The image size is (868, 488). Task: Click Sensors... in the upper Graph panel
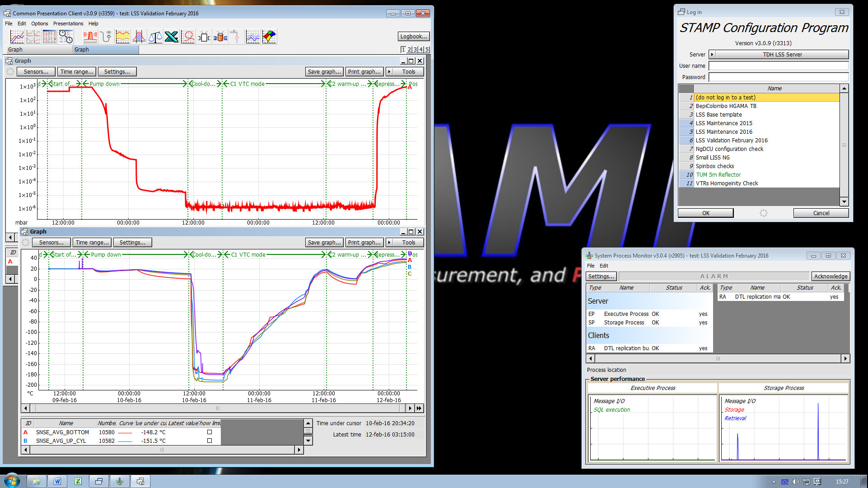coord(36,72)
